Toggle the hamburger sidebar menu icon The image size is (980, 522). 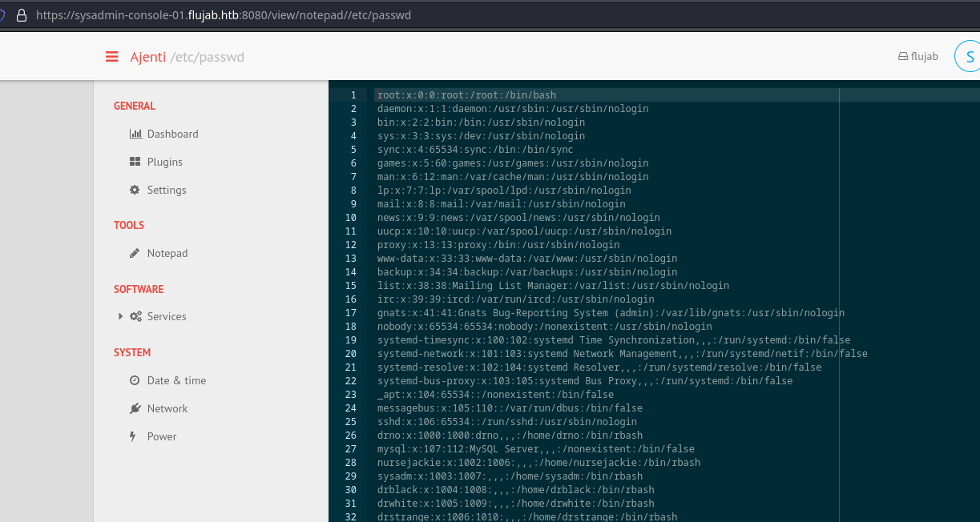(x=111, y=57)
